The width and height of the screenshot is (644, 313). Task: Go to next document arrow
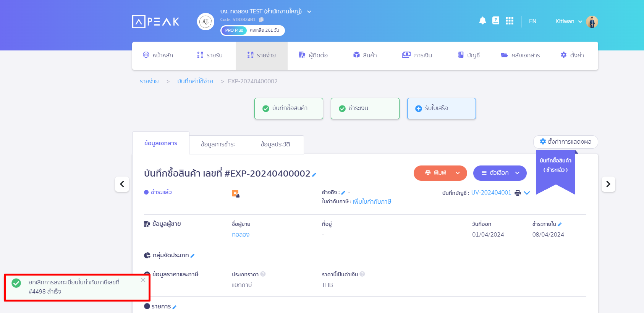point(608,184)
